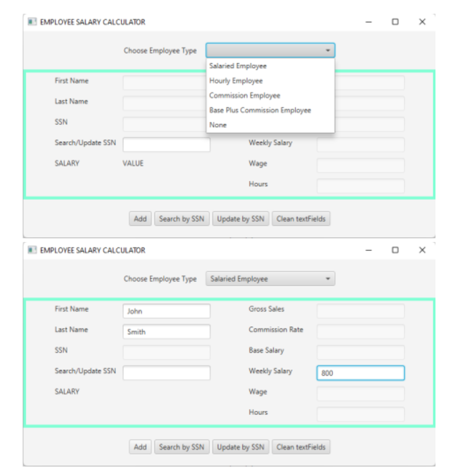Click the Gross Sales input field

(x=362, y=311)
